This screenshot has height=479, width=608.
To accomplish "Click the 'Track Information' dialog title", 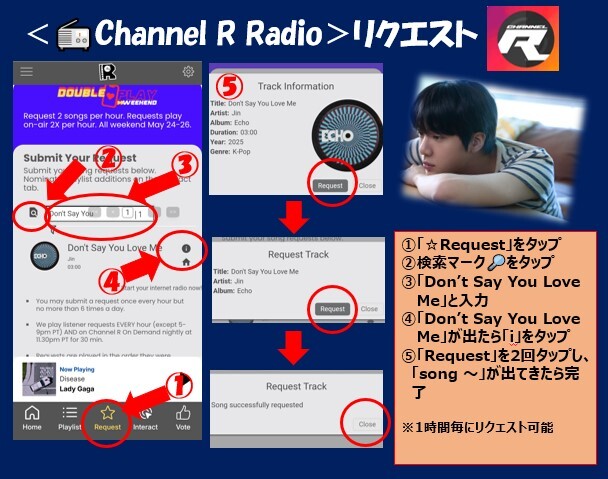I will [x=296, y=86].
